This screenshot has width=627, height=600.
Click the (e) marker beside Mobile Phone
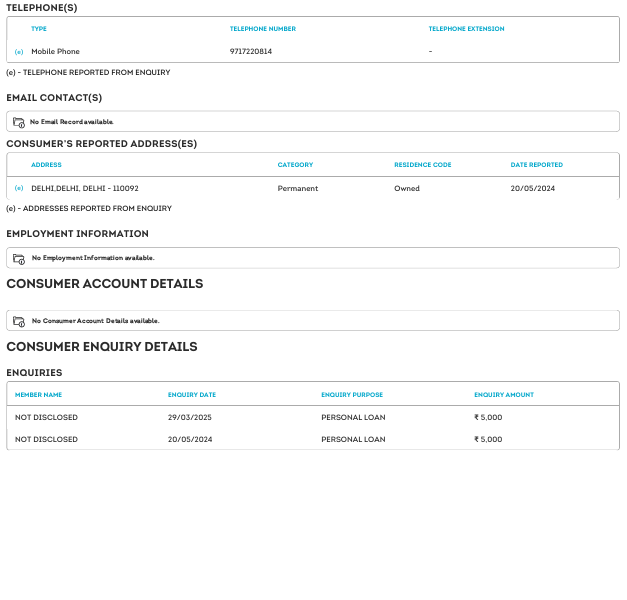pos(19,52)
